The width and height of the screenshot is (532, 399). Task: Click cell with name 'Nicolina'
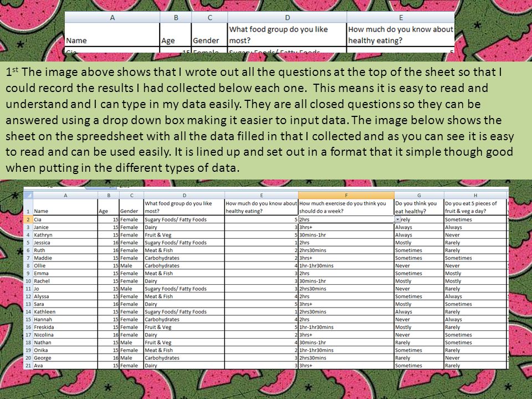(x=65, y=335)
